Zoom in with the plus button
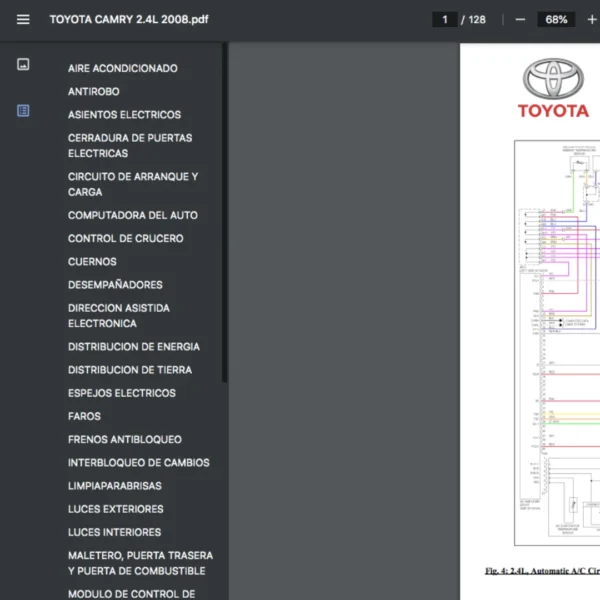The height and width of the screenshot is (600, 600). click(592, 19)
